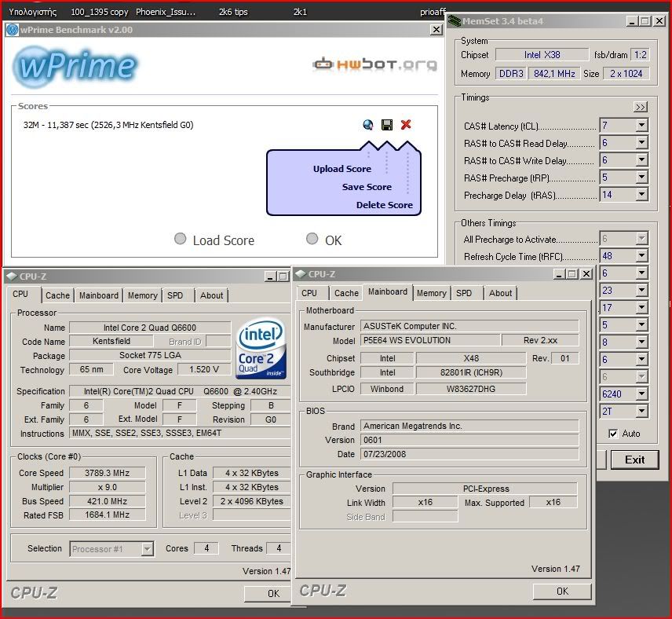Click the processor Name field Intel Core 2 Quad Q6600

[150, 328]
